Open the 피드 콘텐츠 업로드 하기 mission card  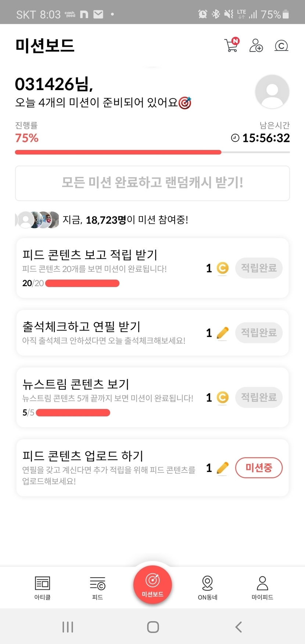(110, 468)
